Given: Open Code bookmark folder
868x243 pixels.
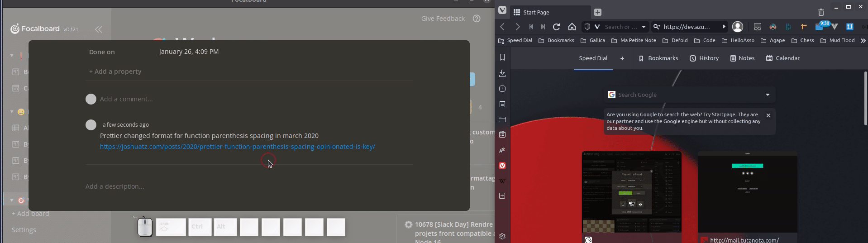Looking at the screenshot, I should (705, 40).
